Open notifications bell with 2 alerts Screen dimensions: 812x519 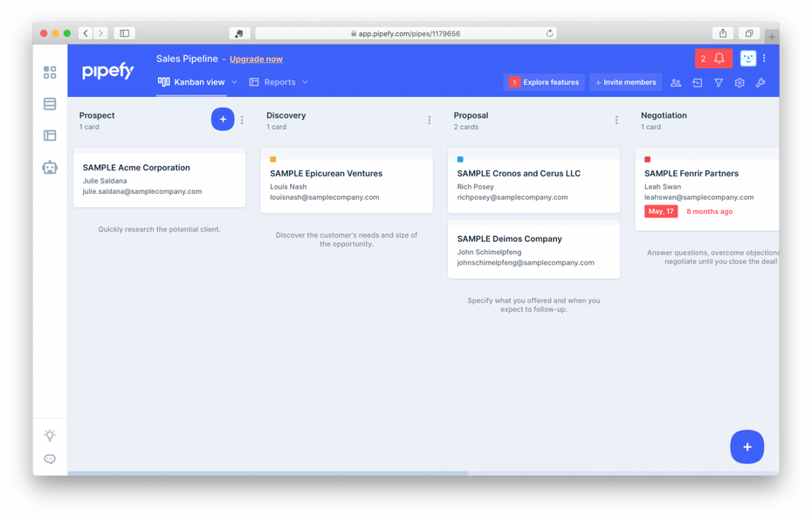click(x=713, y=59)
